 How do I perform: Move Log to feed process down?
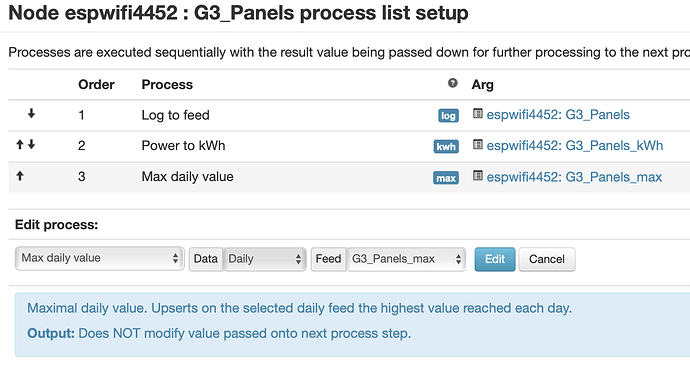tap(31, 114)
